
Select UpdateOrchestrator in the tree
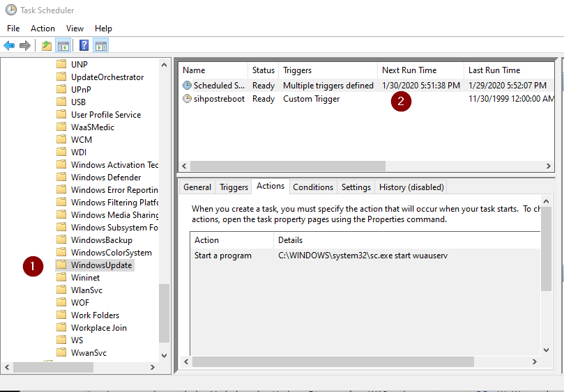[107, 77]
